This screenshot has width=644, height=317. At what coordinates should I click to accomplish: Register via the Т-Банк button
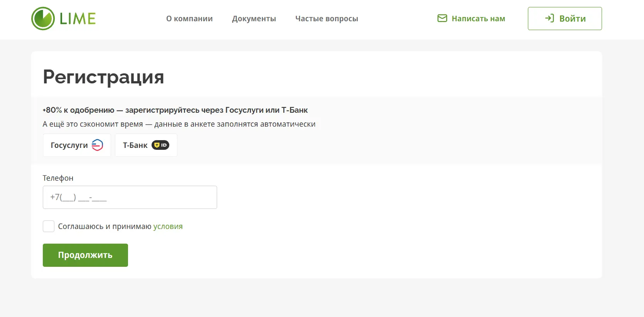(146, 145)
